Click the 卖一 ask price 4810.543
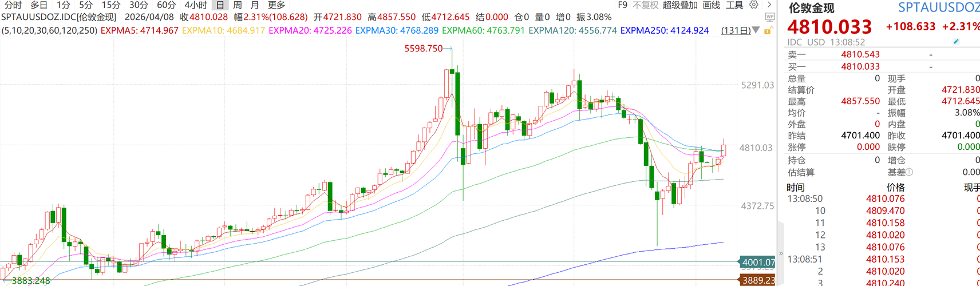Image resolution: width=980 pixels, height=286 pixels. click(860, 54)
